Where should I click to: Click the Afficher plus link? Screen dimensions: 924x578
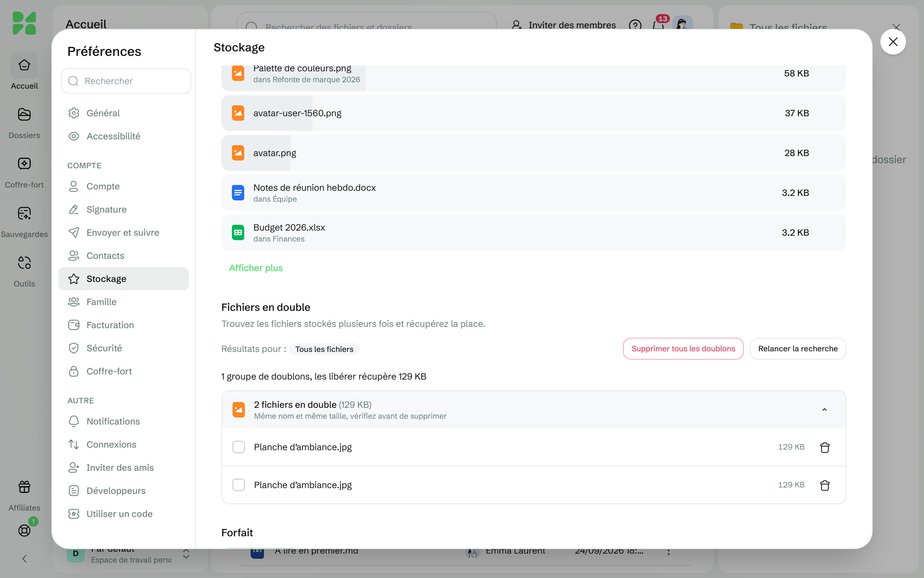tap(256, 268)
